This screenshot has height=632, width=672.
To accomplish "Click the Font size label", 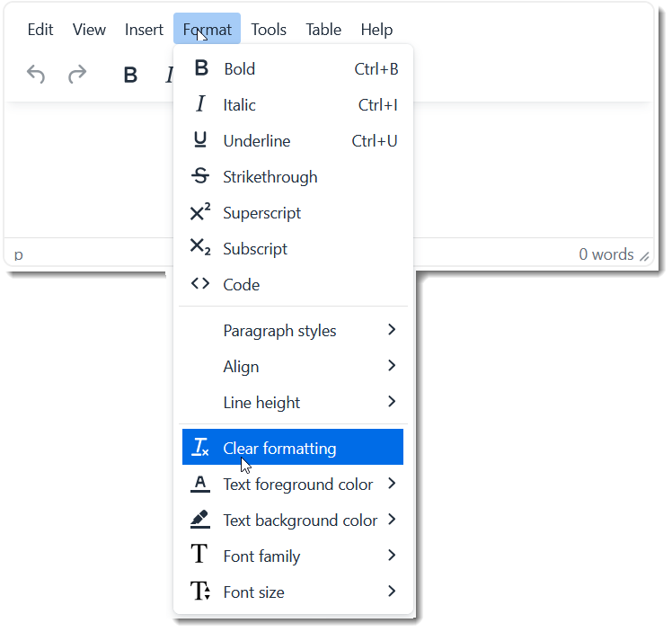I will click(253, 592).
